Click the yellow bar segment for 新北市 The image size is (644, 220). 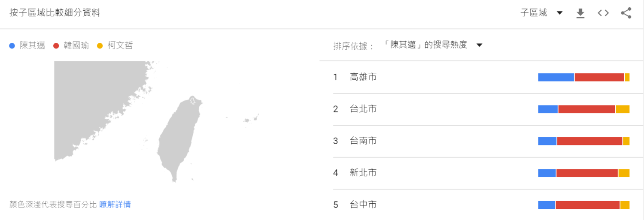pos(624,173)
